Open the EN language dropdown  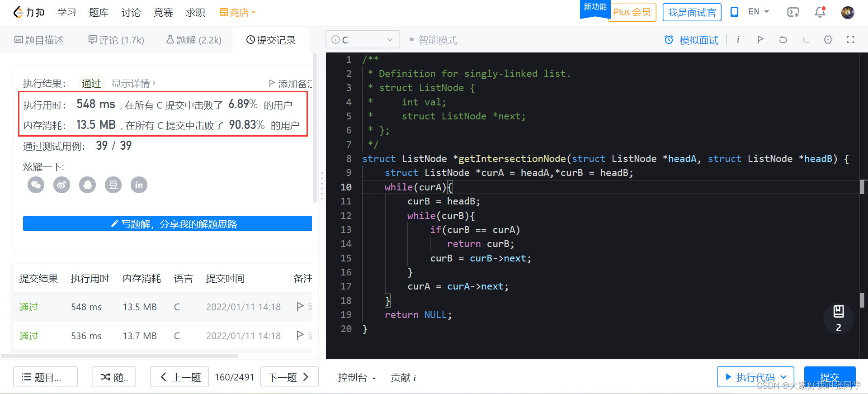pos(759,12)
